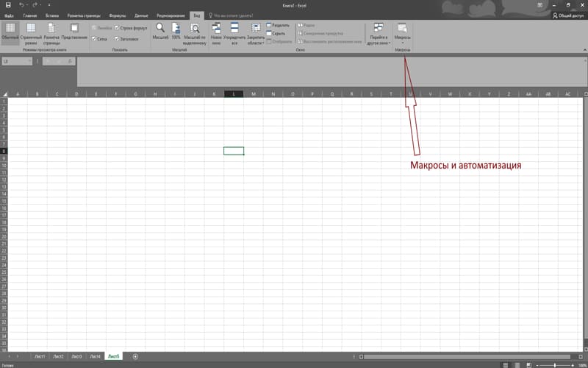Image resolution: width=588 pixels, height=368 pixels.
Task: Click the Tell Me search box
Action: point(231,15)
